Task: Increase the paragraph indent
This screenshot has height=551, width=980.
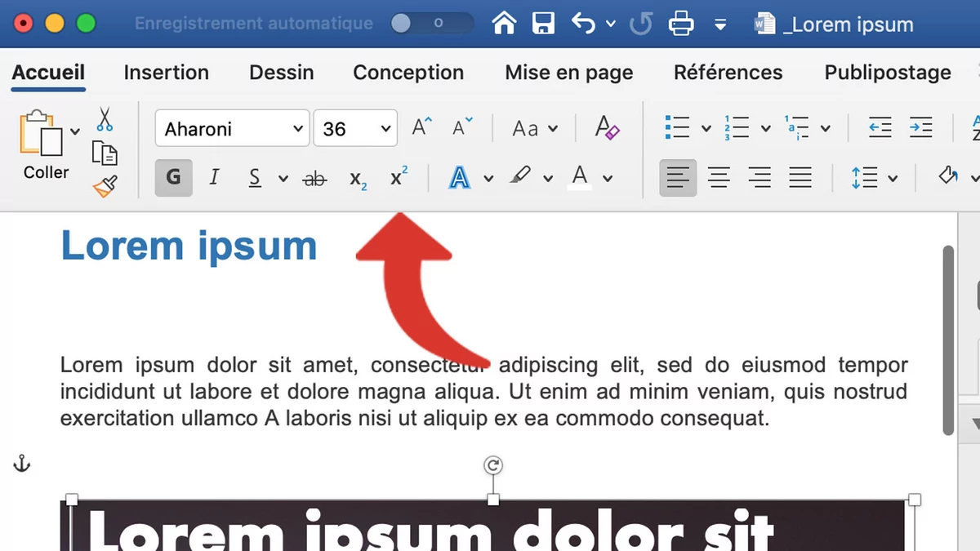Action: (x=920, y=127)
